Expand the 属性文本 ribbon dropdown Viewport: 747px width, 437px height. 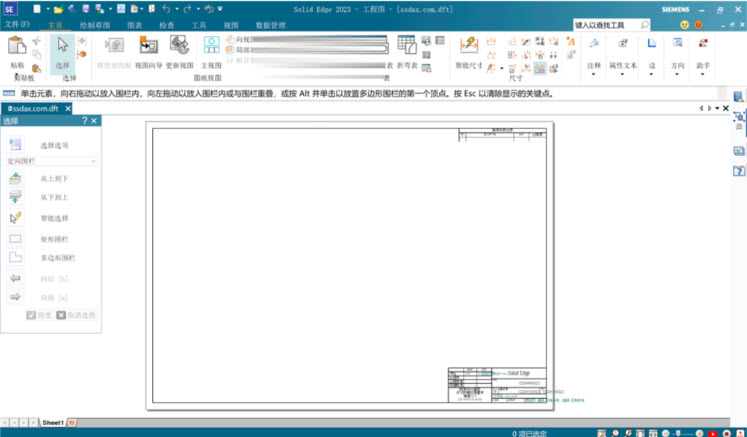tap(622, 52)
